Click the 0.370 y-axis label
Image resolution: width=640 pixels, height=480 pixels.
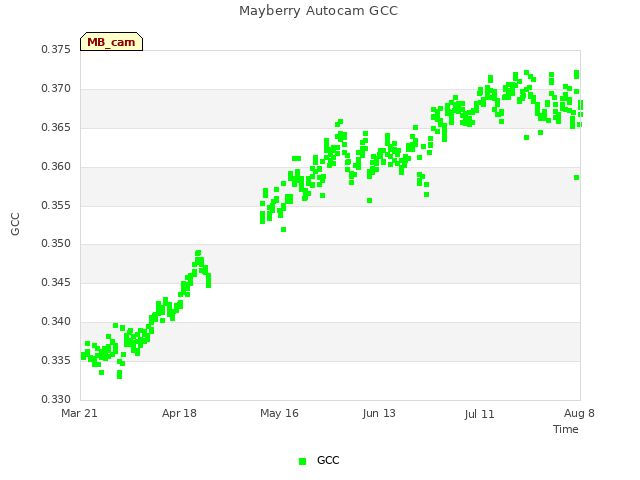click(56, 89)
